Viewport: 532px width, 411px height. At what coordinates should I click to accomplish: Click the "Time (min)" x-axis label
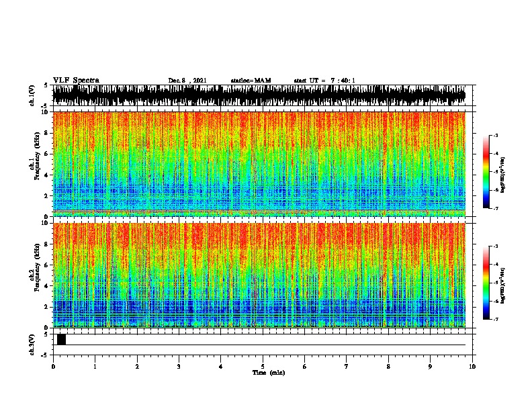click(269, 373)
